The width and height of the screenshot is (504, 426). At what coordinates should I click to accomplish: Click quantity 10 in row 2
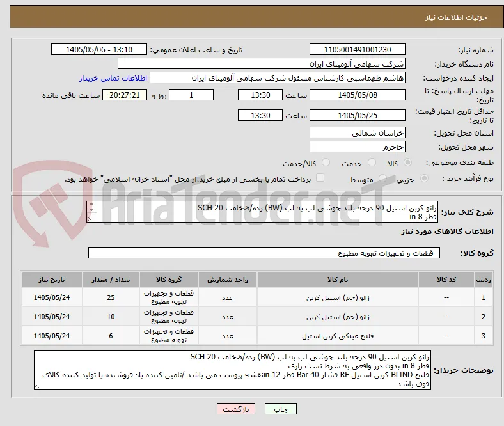(x=111, y=317)
